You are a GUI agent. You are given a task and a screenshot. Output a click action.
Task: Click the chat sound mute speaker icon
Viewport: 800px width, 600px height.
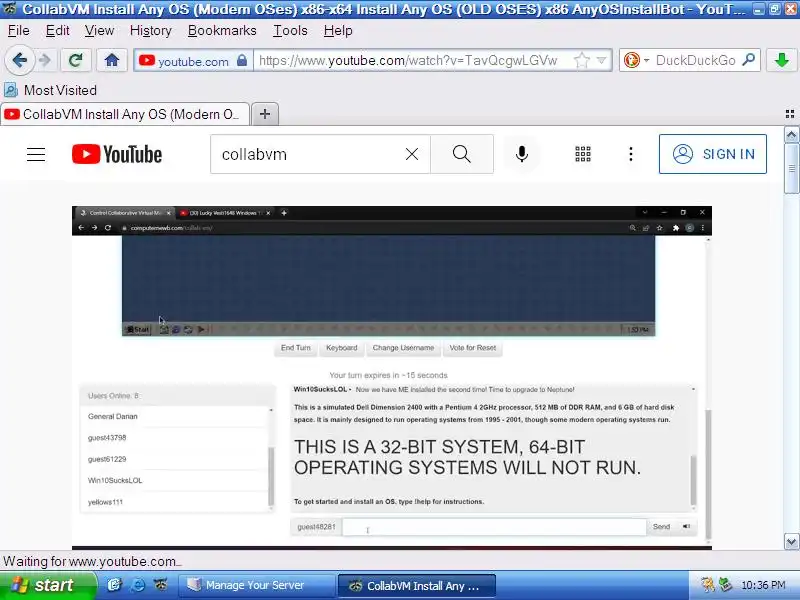(687, 527)
